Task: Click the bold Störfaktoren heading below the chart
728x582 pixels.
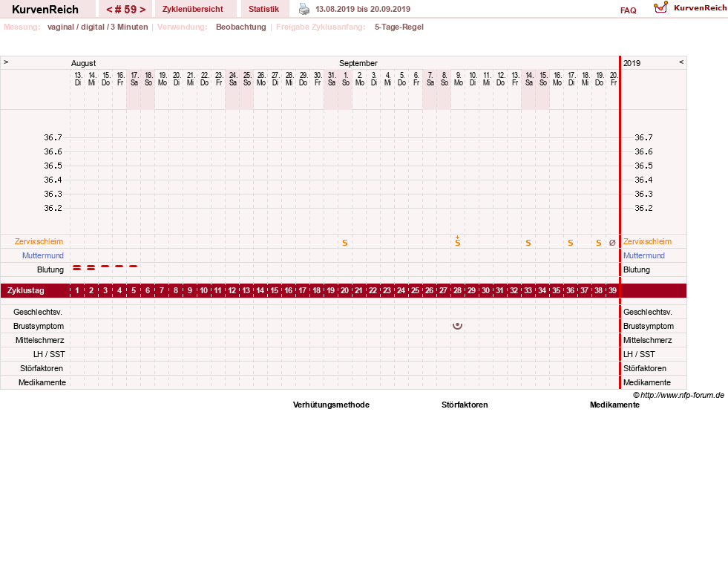Action: (x=465, y=405)
